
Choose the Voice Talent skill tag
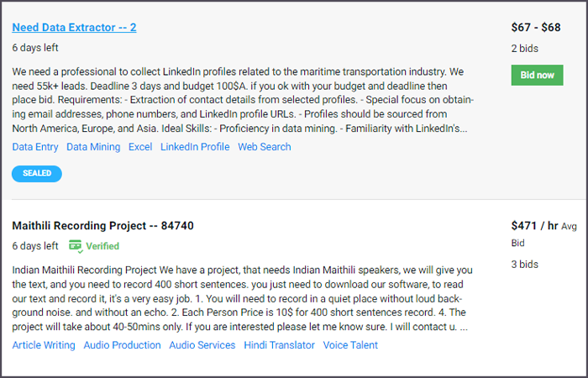click(350, 345)
